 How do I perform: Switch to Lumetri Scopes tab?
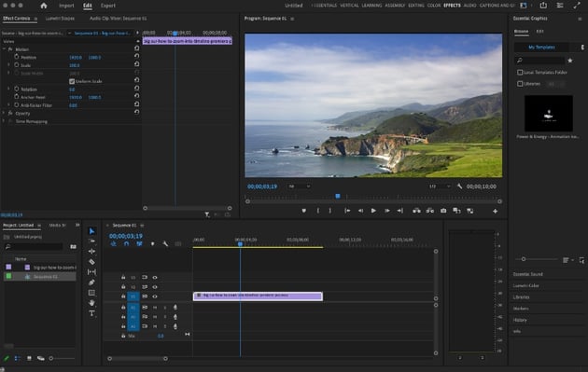(60, 19)
